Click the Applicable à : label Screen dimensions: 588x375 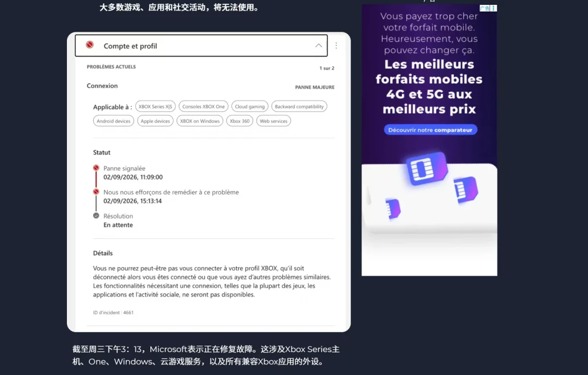tap(113, 107)
